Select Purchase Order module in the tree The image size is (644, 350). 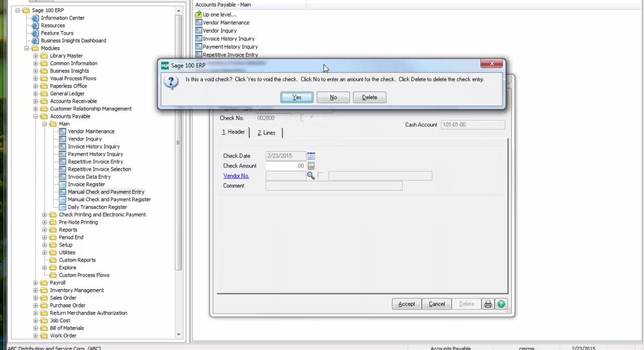(x=67, y=305)
